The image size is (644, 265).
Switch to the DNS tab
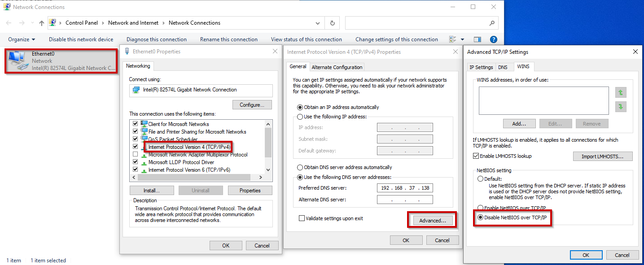pyautogui.click(x=503, y=67)
